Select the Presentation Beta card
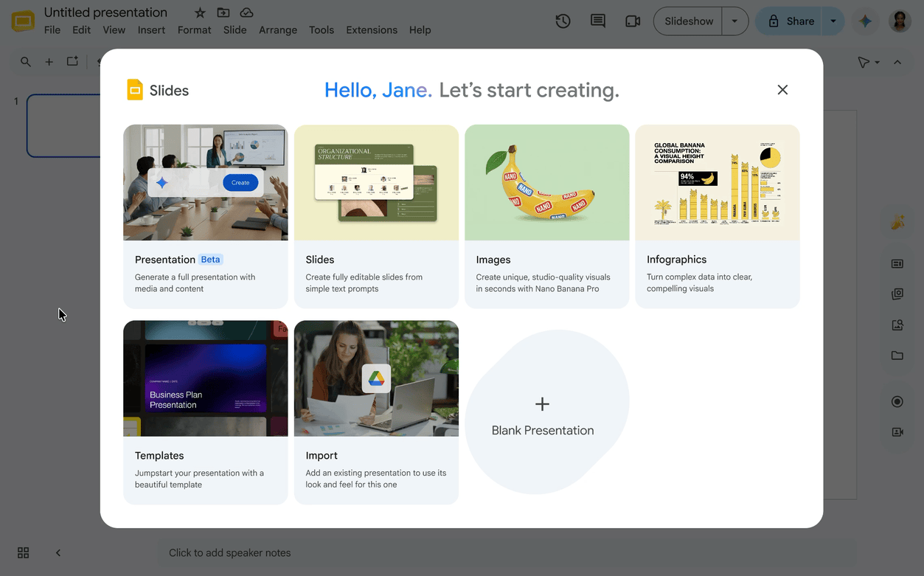The image size is (924, 576). click(x=206, y=216)
